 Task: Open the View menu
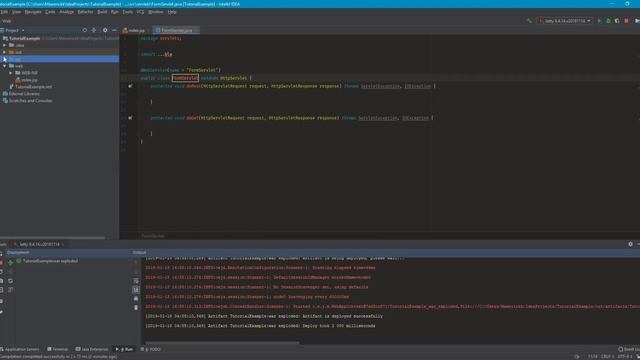pos(16,12)
